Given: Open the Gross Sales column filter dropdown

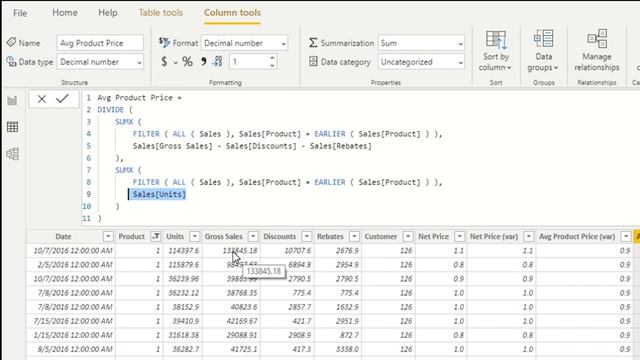Looking at the screenshot, I should 253,236.
